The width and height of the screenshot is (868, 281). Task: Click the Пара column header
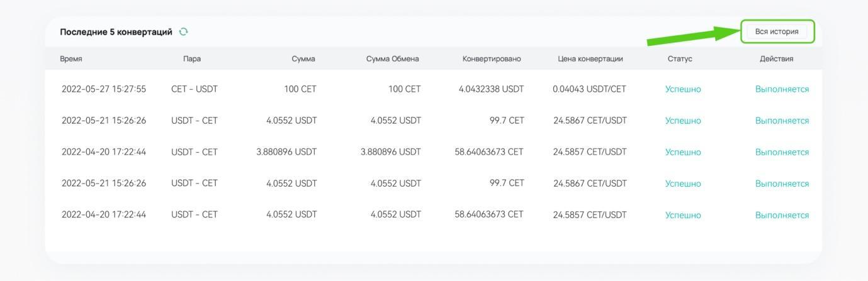tap(192, 59)
